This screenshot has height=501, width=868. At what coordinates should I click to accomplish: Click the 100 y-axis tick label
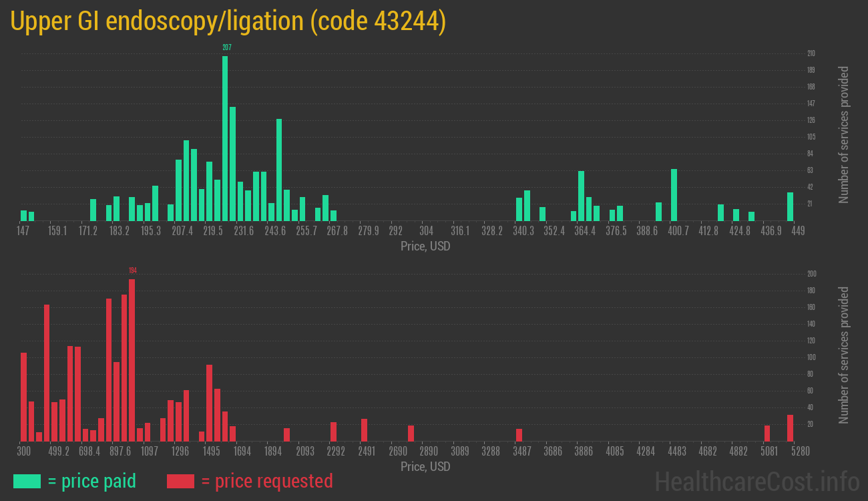point(811,357)
